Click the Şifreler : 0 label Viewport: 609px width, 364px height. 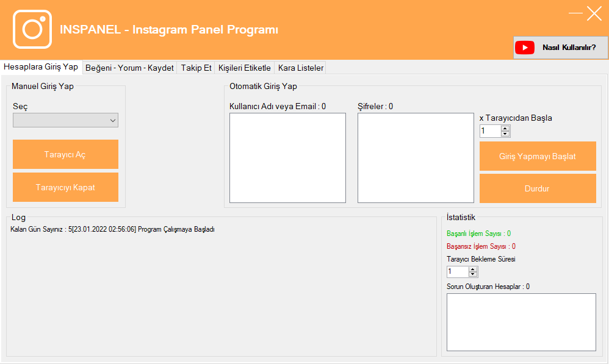[375, 106]
